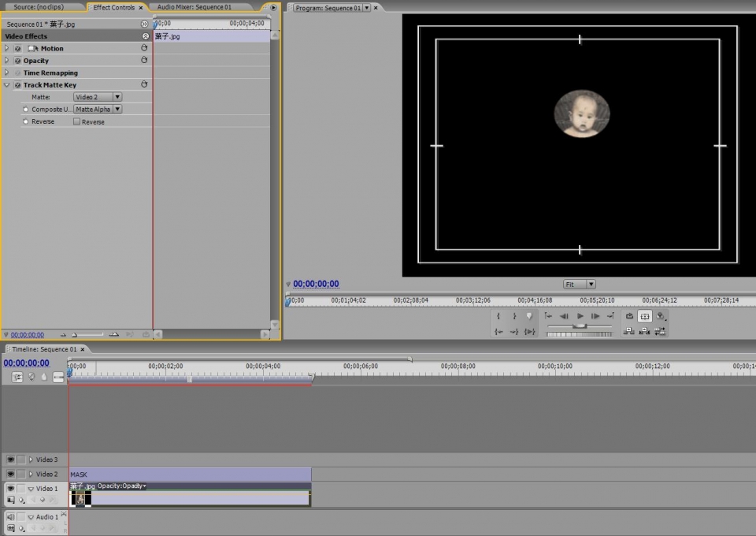Switch to the Audio Mixer tab
This screenshot has height=536, width=756.
coord(194,7)
